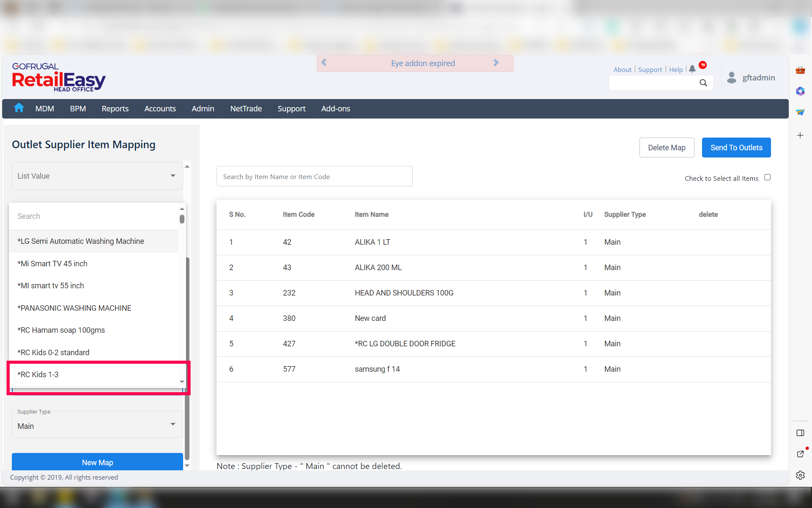Open the red toolbox sidebar icon
This screenshot has width=812, height=508.
[x=800, y=70]
